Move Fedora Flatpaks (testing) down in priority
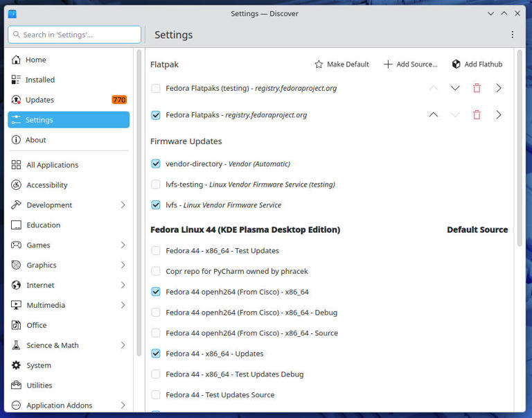Screen dimensions: 532x418 455,88
